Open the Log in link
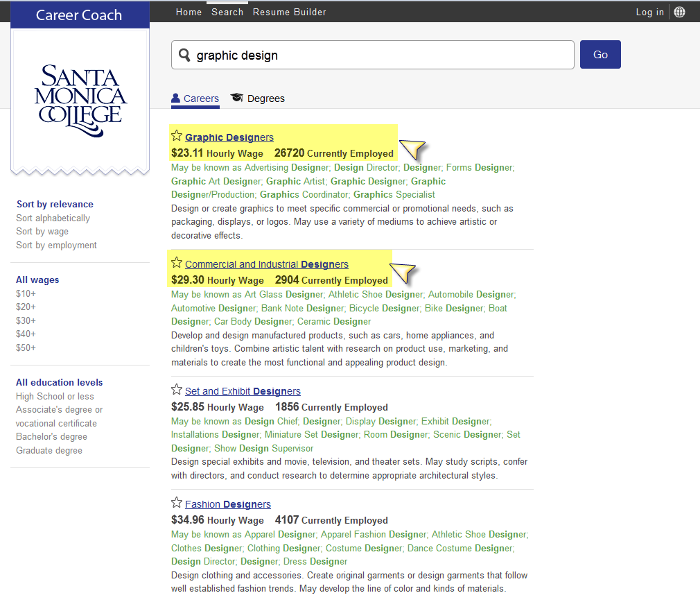The image size is (700, 602). 649,12
